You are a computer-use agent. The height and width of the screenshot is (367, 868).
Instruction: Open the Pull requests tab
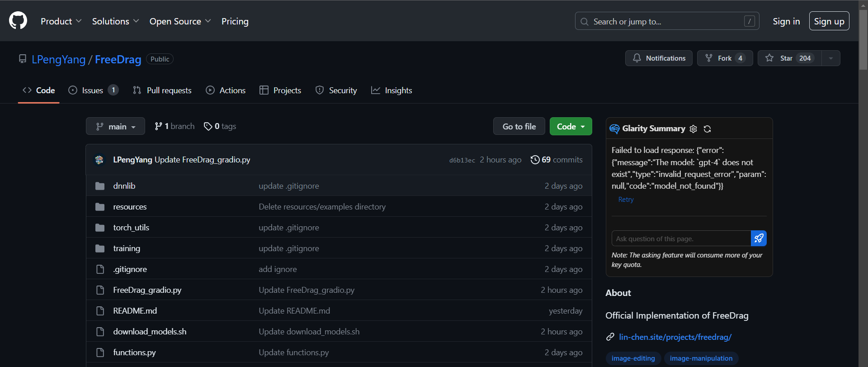pos(162,91)
